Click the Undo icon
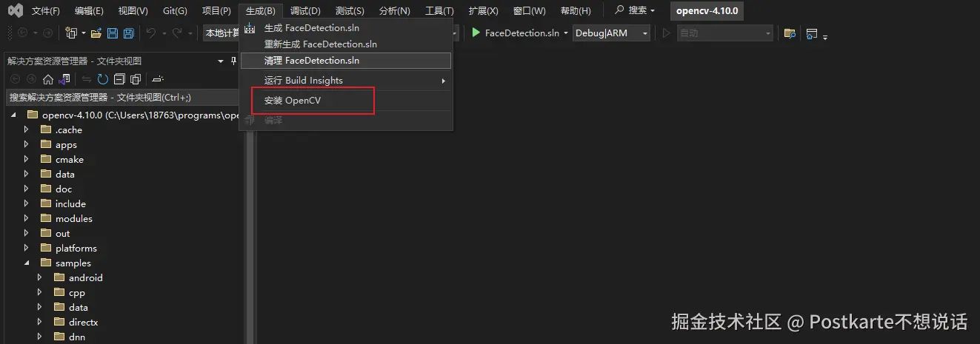 pyautogui.click(x=150, y=33)
